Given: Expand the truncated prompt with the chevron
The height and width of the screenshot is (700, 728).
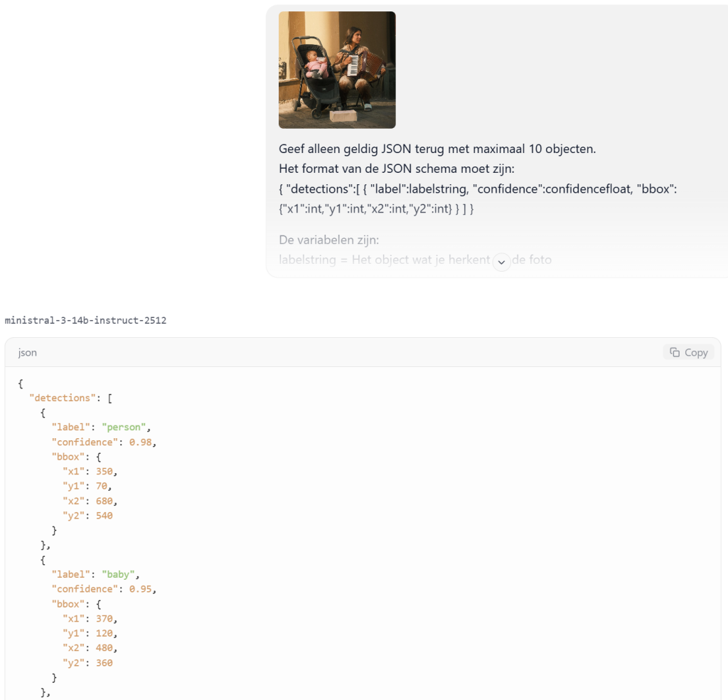Looking at the screenshot, I should (x=501, y=261).
